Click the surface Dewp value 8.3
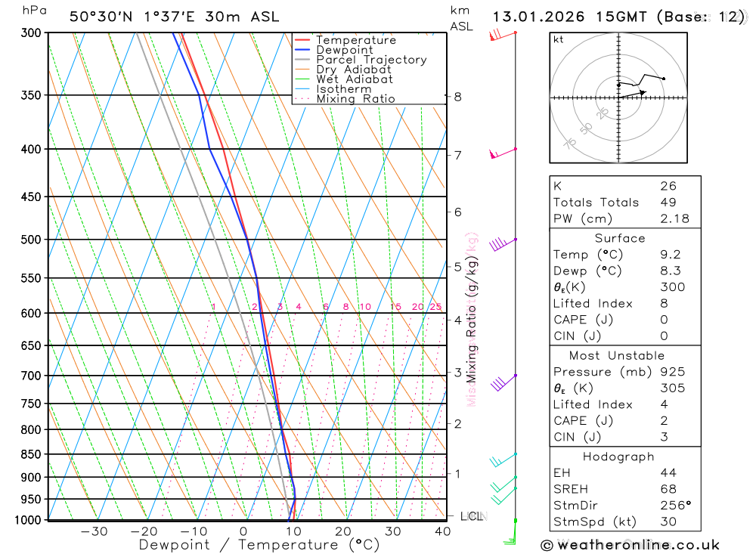 click(x=670, y=271)
